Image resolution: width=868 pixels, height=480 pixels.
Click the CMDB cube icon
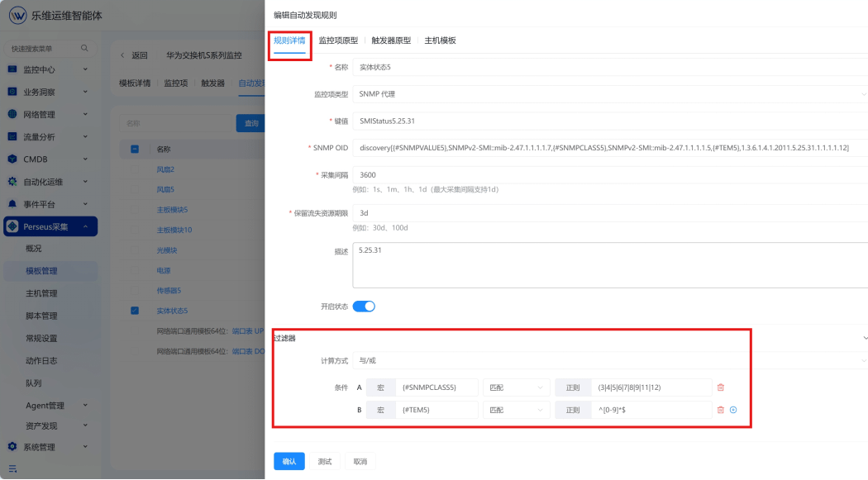click(12, 159)
